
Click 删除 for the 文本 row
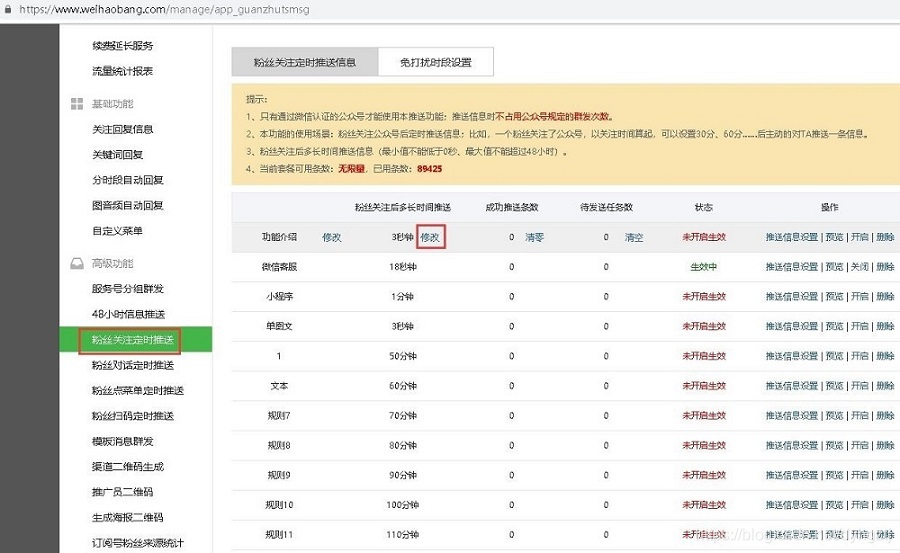[885, 386]
